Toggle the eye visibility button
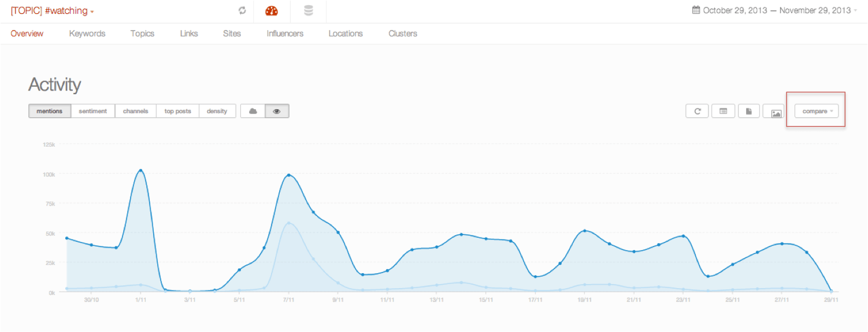Image resolution: width=868 pixels, height=332 pixels. [277, 111]
